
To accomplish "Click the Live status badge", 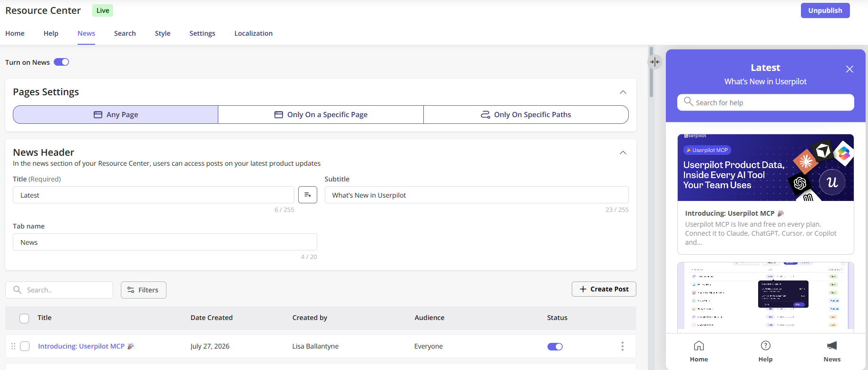I will [x=103, y=10].
